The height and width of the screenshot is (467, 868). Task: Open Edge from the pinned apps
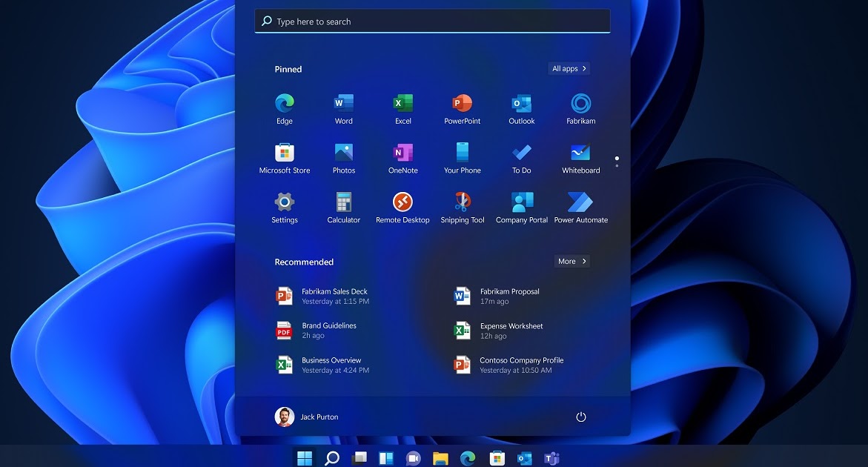pos(285,109)
